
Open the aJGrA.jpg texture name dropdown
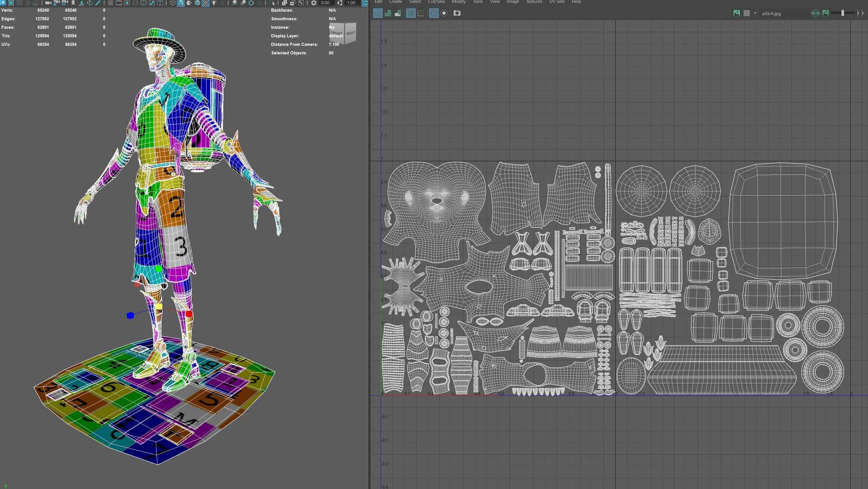click(x=771, y=14)
